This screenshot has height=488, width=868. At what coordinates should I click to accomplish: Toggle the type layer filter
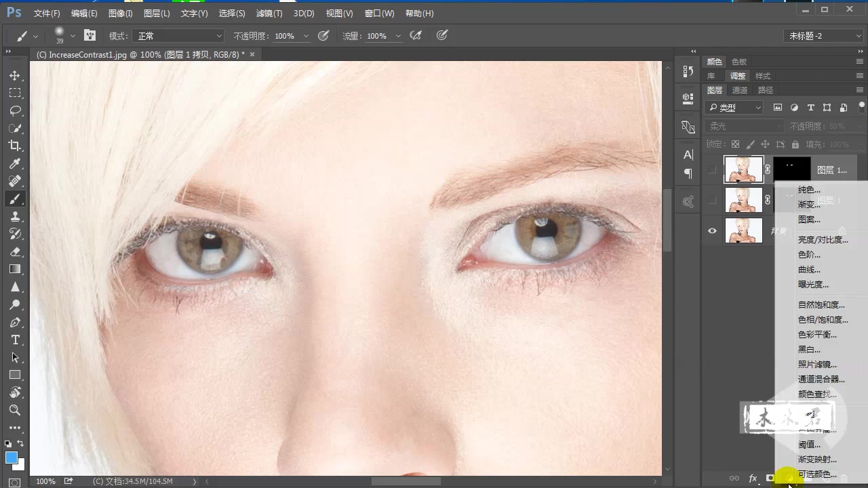pyautogui.click(x=810, y=107)
